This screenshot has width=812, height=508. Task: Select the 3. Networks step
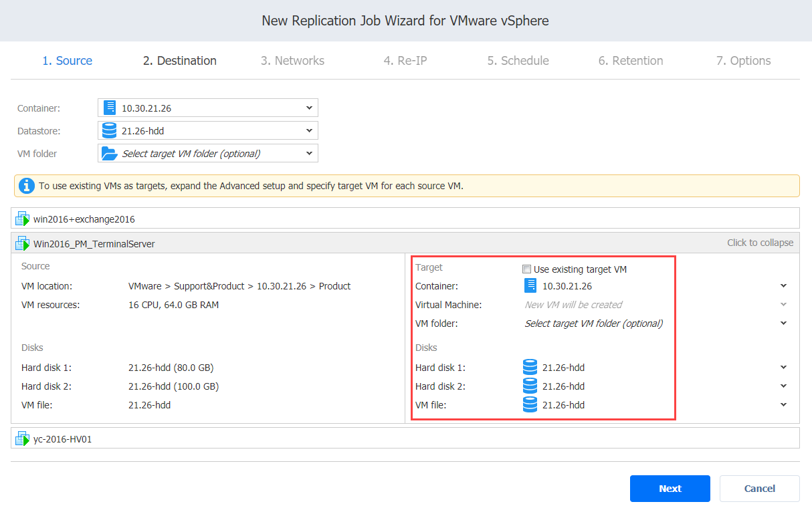[x=292, y=61]
